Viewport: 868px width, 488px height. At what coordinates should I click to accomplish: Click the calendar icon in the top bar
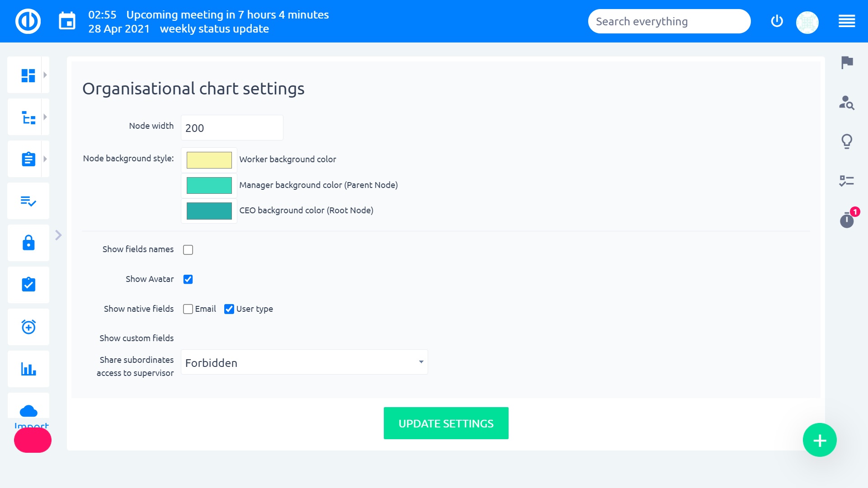point(67,21)
